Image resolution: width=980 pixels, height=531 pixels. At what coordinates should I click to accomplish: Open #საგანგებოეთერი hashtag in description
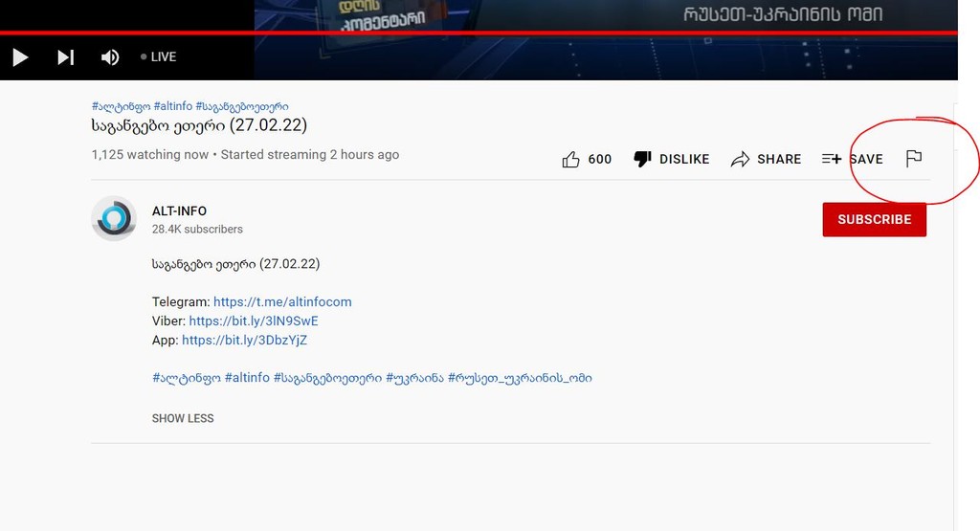coord(327,378)
